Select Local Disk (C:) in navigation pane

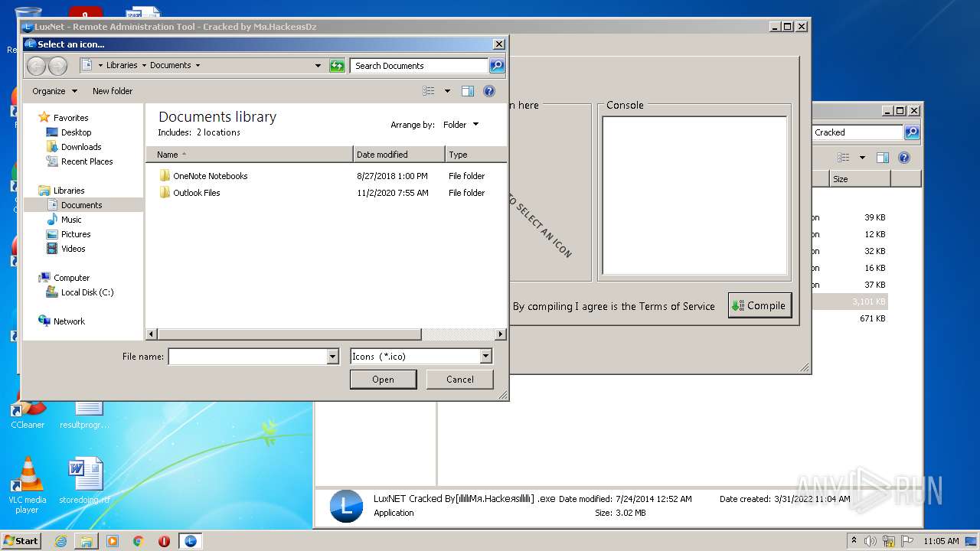87,292
